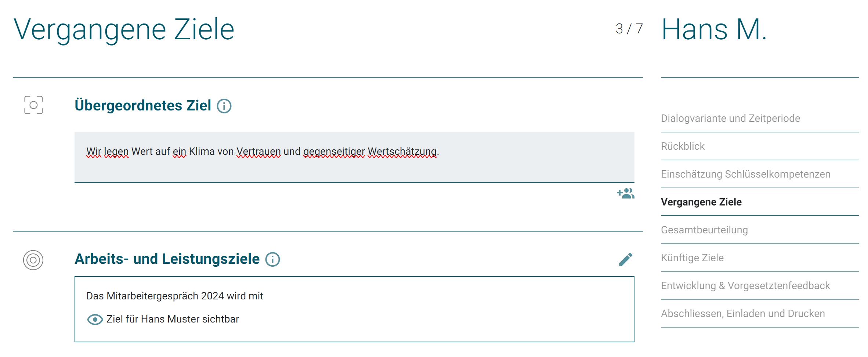Navigate to Einschätzung Schlüsselkompetenzen
The height and width of the screenshot is (357, 868).
click(x=745, y=174)
